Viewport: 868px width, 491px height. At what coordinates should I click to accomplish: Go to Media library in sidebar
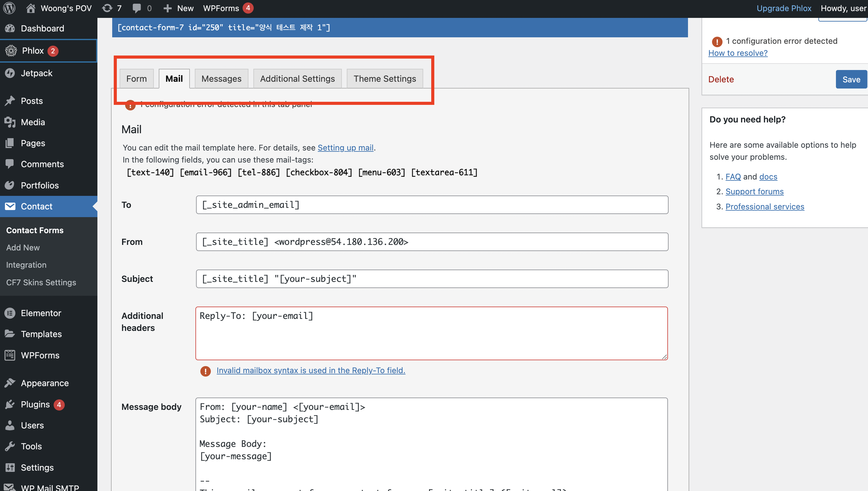click(33, 122)
